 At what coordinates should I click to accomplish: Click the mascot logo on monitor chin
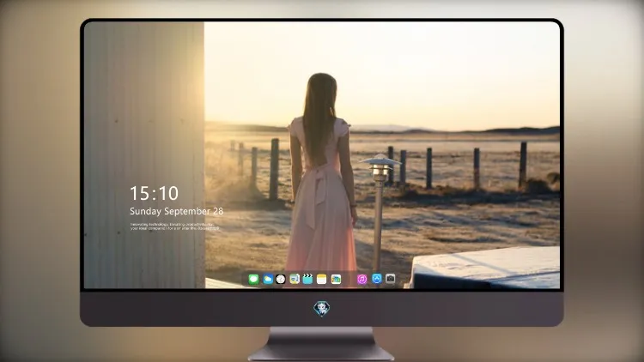coord(322,309)
